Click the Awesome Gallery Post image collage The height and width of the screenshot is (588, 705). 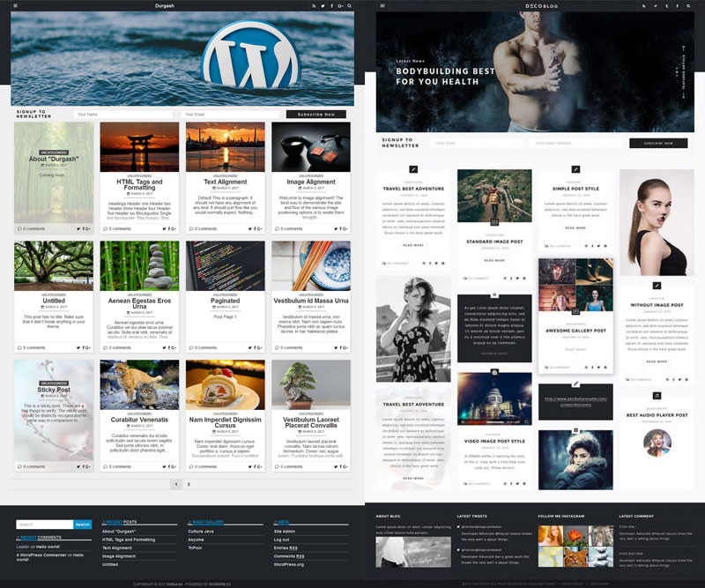point(575,285)
